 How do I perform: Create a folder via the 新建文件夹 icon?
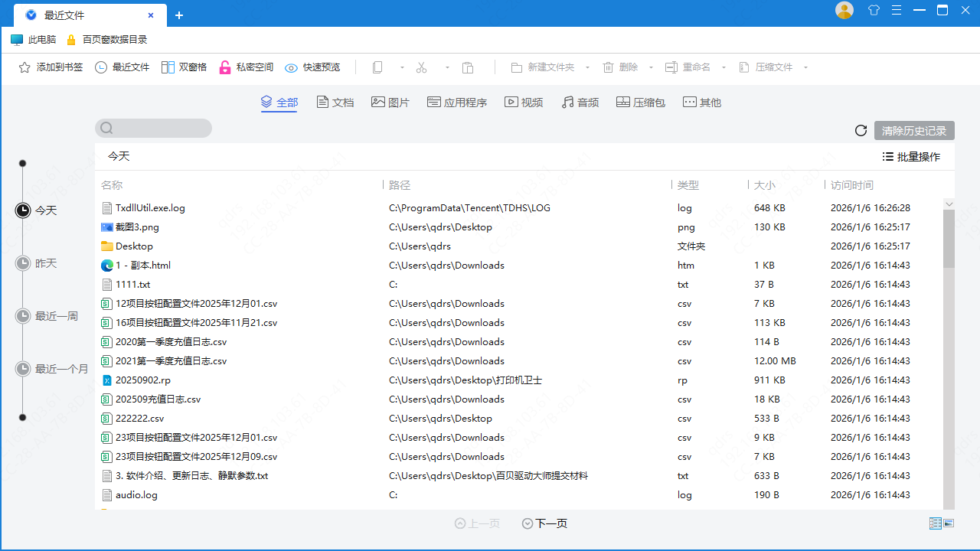(x=517, y=67)
